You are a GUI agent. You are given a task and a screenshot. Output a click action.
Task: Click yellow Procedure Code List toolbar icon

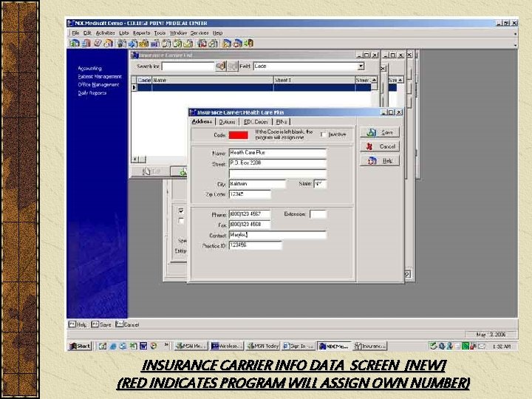coord(144,44)
